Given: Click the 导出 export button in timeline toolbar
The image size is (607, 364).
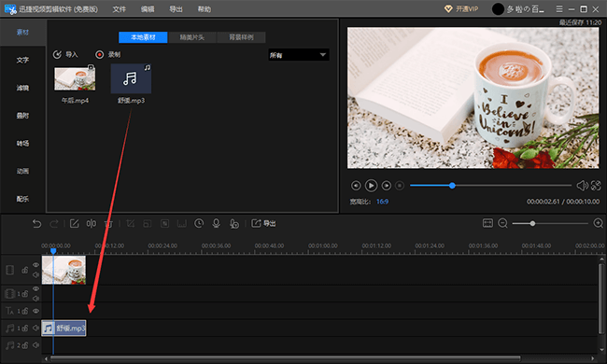Looking at the screenshot, I should pyautogui.click(x=263, y=224).
